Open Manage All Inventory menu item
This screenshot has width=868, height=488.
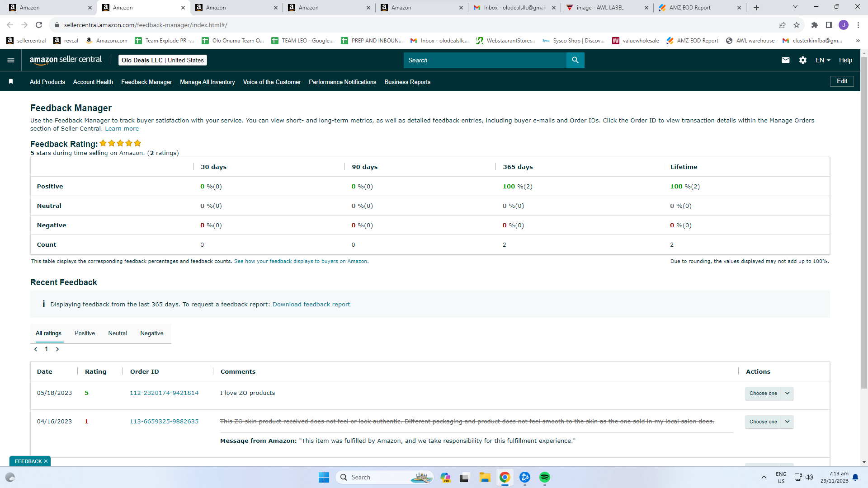pyautogui.click(x=208, y=82)
